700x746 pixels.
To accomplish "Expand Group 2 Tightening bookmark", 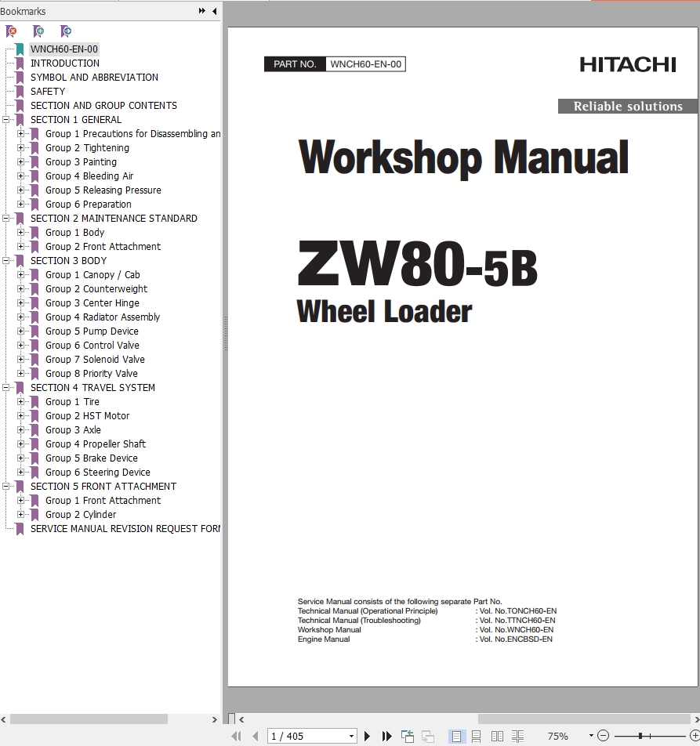I will click(x=20, y=148).
